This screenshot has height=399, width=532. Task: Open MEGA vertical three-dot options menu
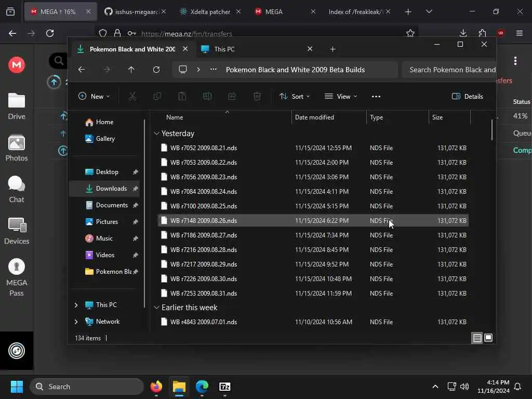[515, 61]
